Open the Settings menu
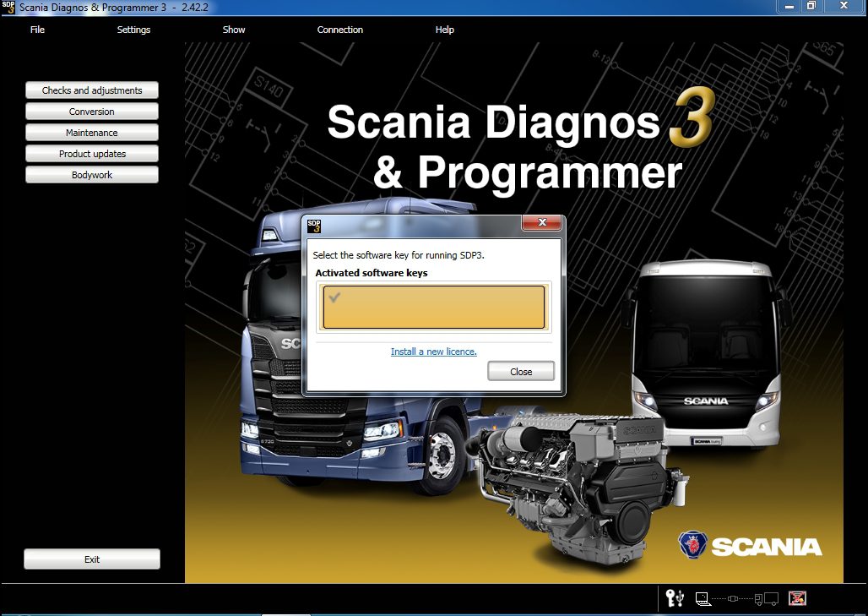 click(133, 30)
